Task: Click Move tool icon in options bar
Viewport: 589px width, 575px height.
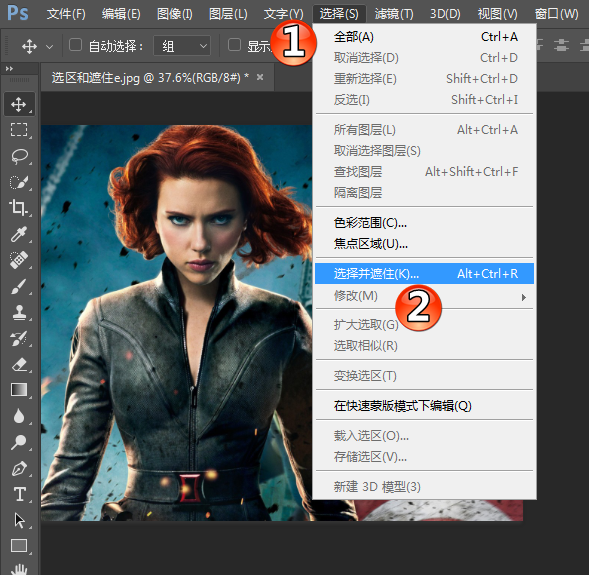Action: (29, 47)
